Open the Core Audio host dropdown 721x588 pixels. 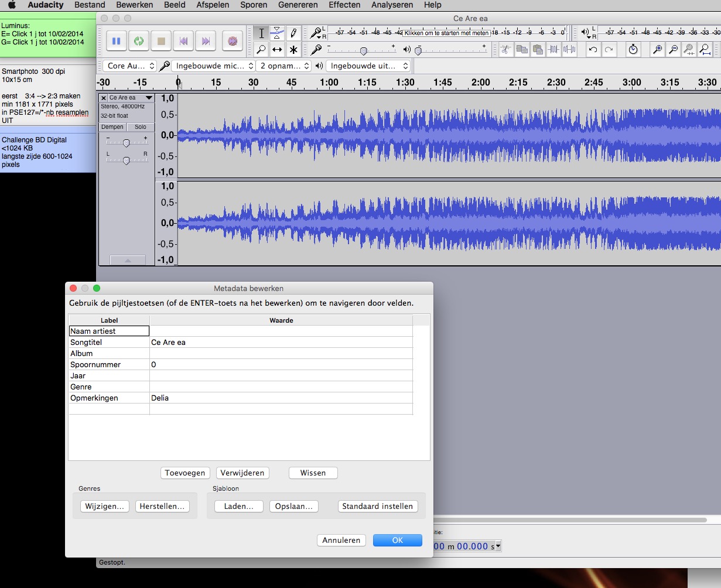(130, 66)
